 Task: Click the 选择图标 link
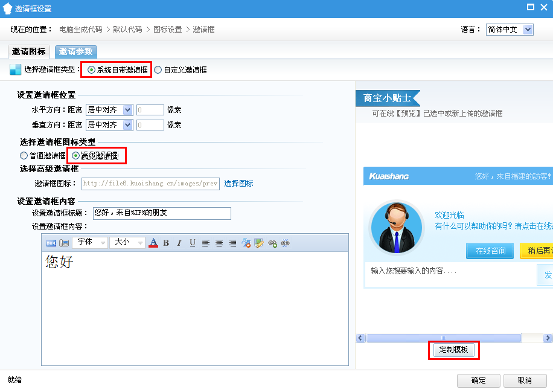(238, 184)
